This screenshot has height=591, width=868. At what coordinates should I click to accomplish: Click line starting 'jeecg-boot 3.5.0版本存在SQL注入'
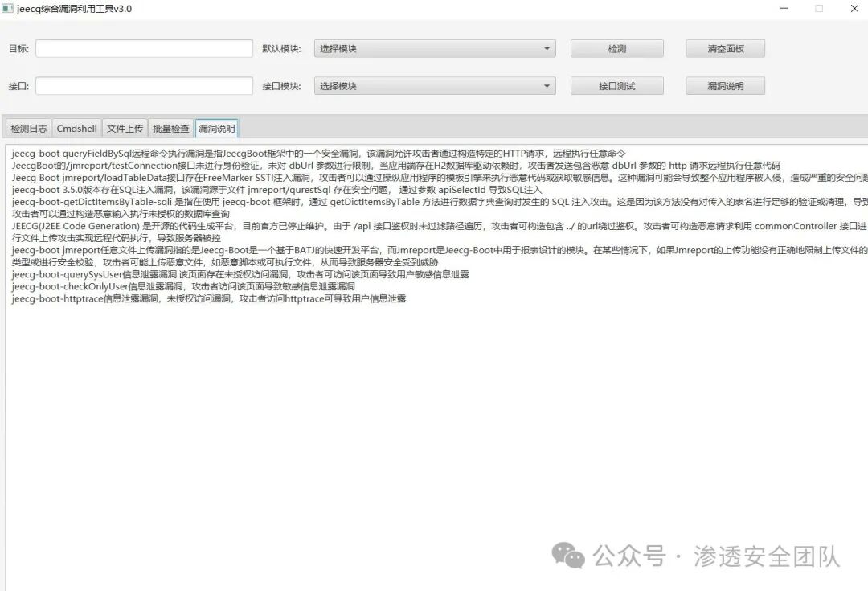click(x=276, y=190)
